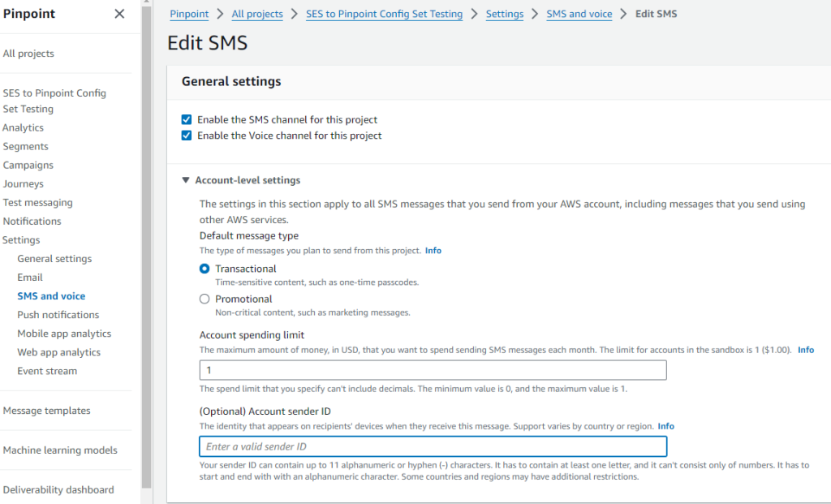Click the Account spending limit field
The width and height of the screenshot is (831, 504).
click(433, 370)
